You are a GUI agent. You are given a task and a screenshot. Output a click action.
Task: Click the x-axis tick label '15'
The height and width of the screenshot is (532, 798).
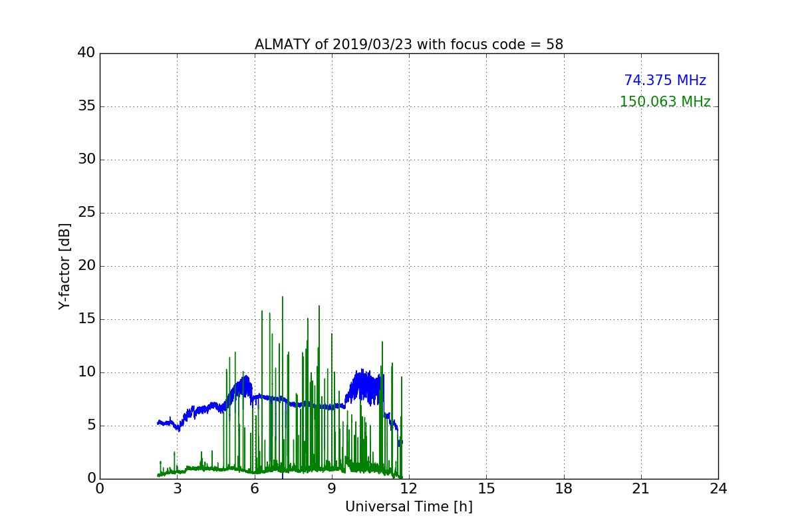point(486,489)
